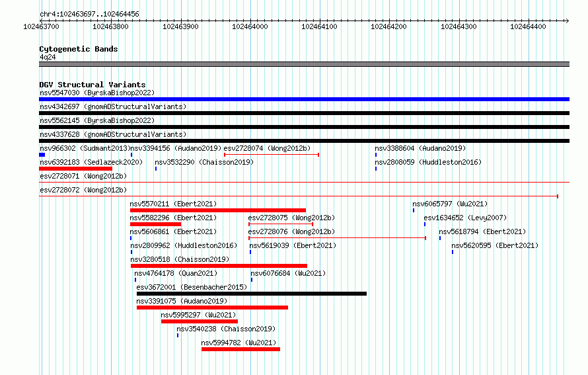Open nsv6076684 (Wu2021) label
The image size is (588, 375).
288,273
